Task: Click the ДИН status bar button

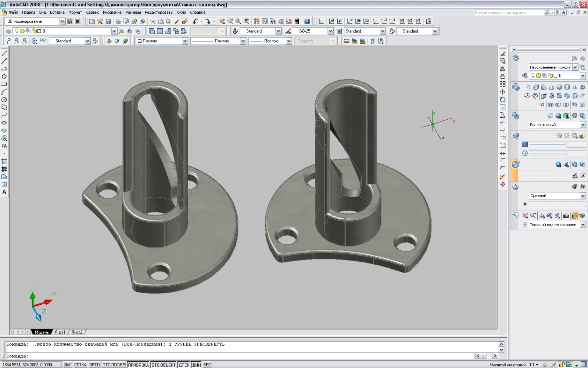Action: 197,365
